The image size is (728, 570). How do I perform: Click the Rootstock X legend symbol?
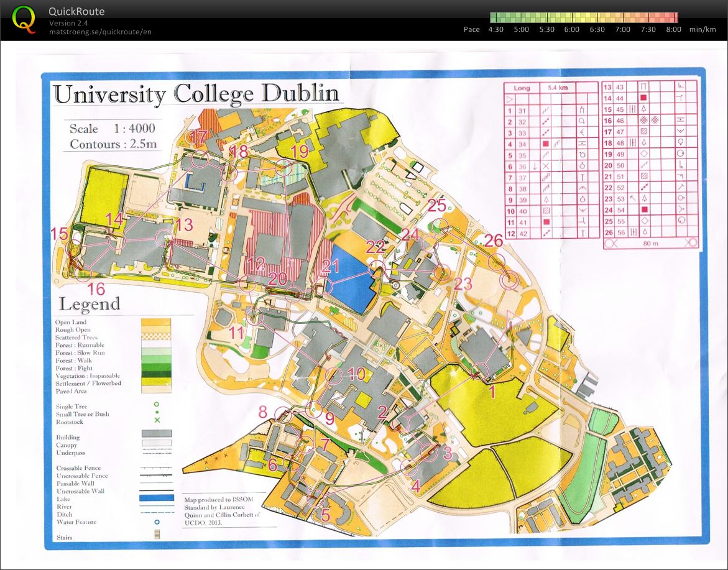pos(157,420)
